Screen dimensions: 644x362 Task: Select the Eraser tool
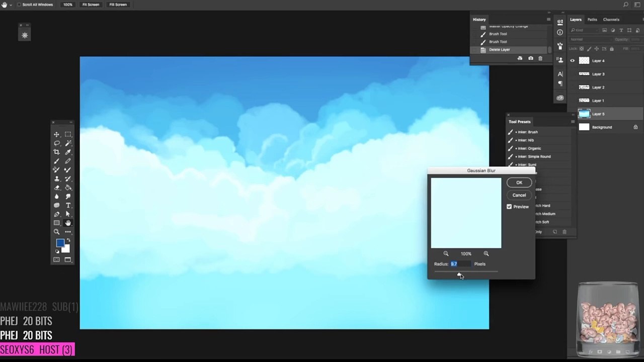pyautogui.click(x=56, y=188)
